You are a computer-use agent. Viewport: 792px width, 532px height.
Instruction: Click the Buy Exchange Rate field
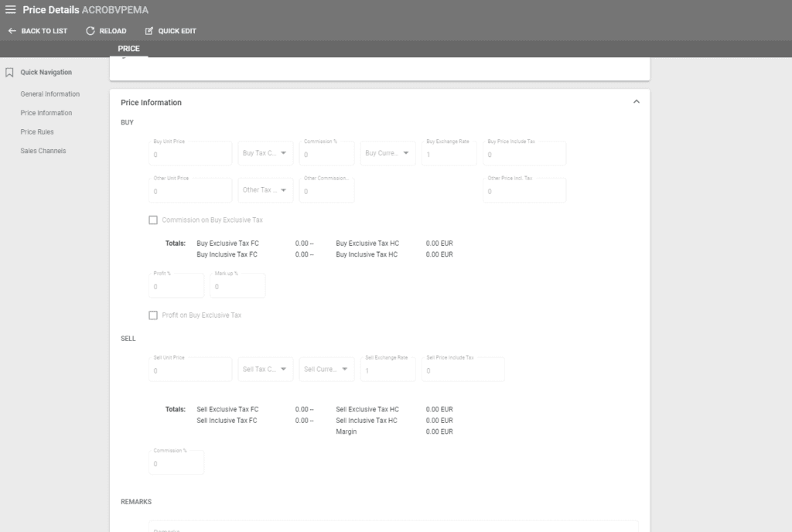click(x=449, y=153)
